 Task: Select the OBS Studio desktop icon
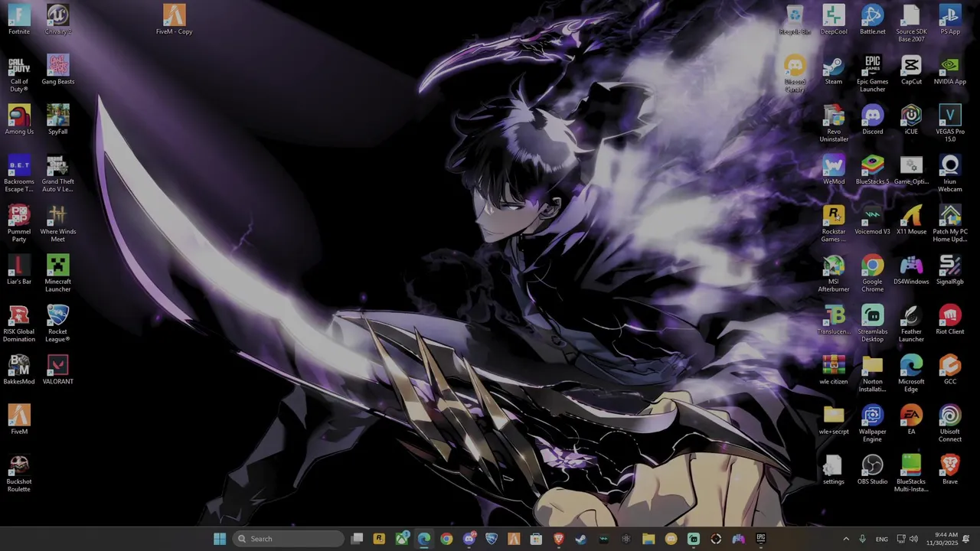(x=873, y=469)
